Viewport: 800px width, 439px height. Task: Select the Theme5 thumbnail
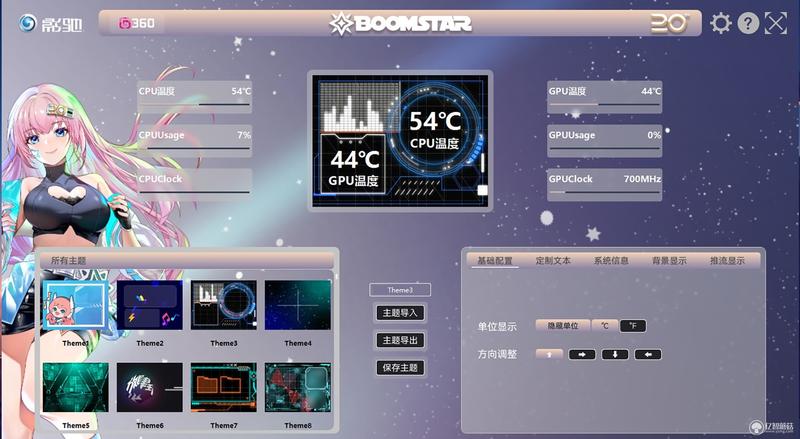tap(76, 387)
